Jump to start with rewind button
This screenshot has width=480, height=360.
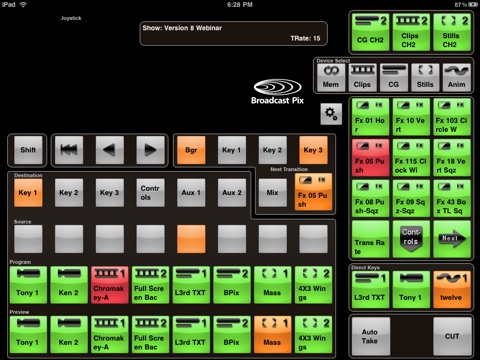[69, 150]
